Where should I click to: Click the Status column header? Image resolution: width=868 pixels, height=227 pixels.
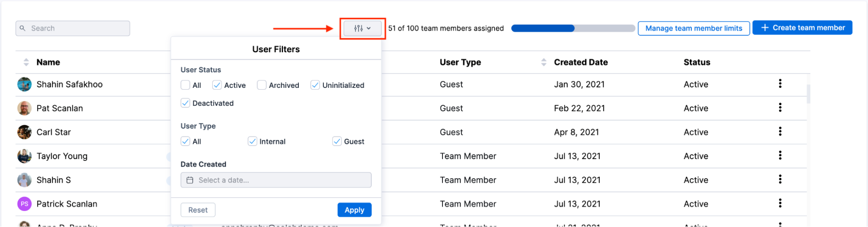[696, 62]
